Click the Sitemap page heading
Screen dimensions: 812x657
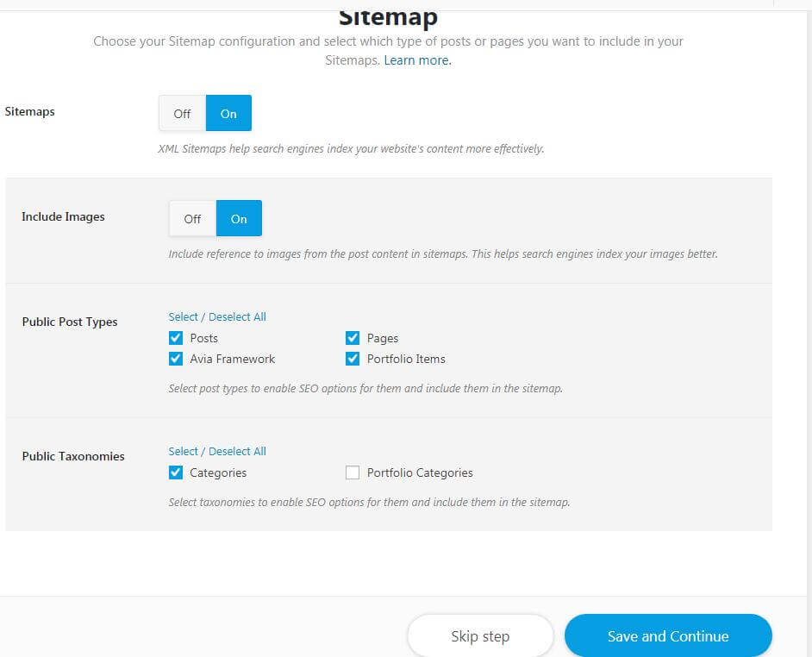coord(388,17)
